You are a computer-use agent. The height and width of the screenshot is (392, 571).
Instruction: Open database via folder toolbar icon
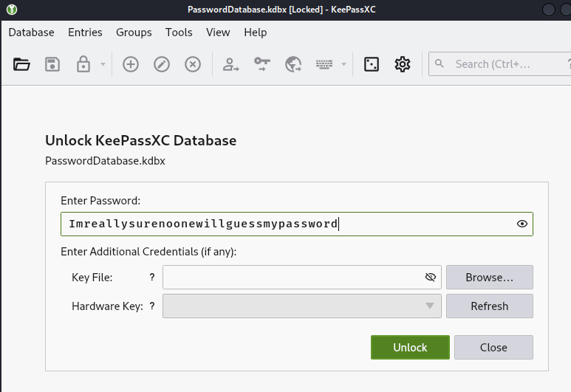[21, 64]
